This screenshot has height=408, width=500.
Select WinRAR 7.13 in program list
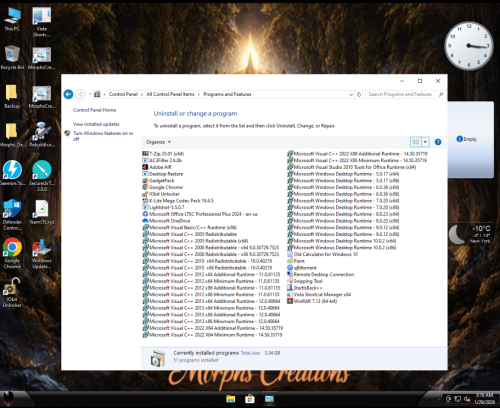coord(312,301)
